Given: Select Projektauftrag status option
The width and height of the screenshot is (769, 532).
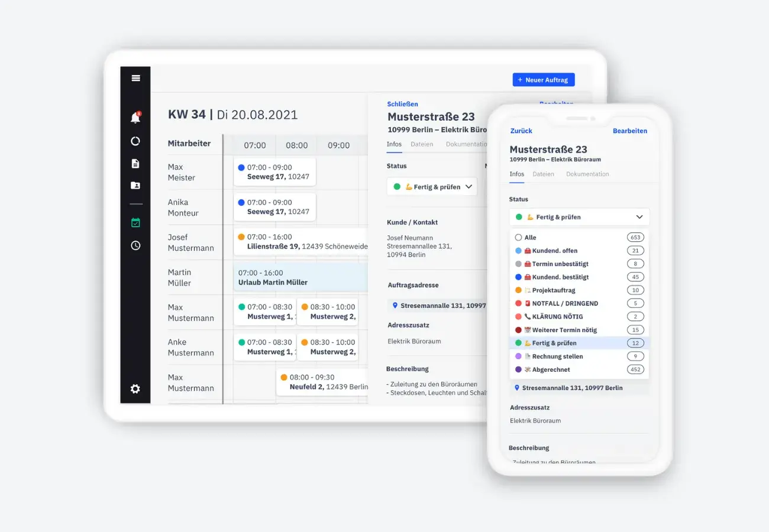Looking at the screenshot, I should click(x=580, y=290).
